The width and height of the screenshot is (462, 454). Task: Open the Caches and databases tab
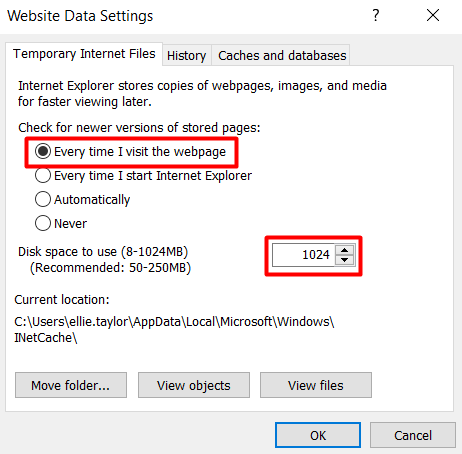click(x=282, y=55)
